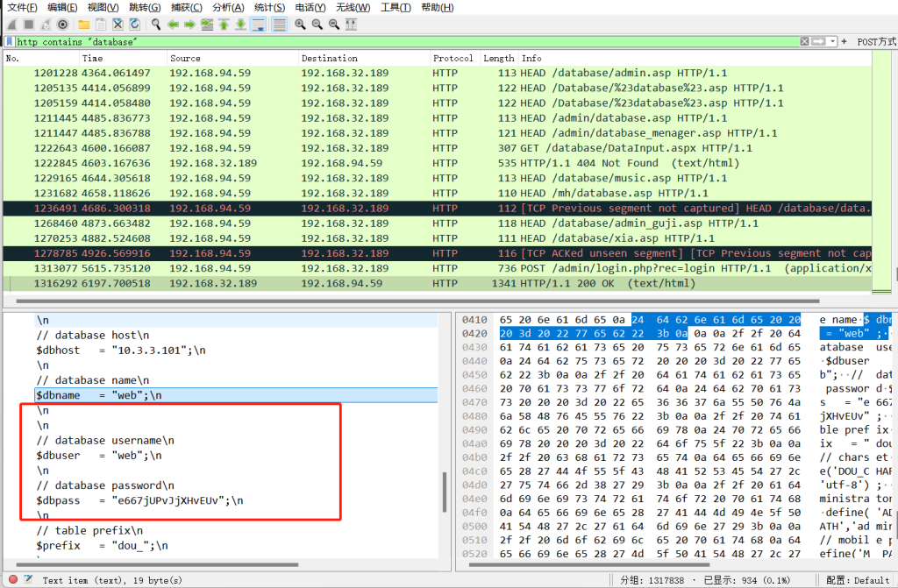
Task: Open the display filter history dropdown
Action: [x=833, y=42]
